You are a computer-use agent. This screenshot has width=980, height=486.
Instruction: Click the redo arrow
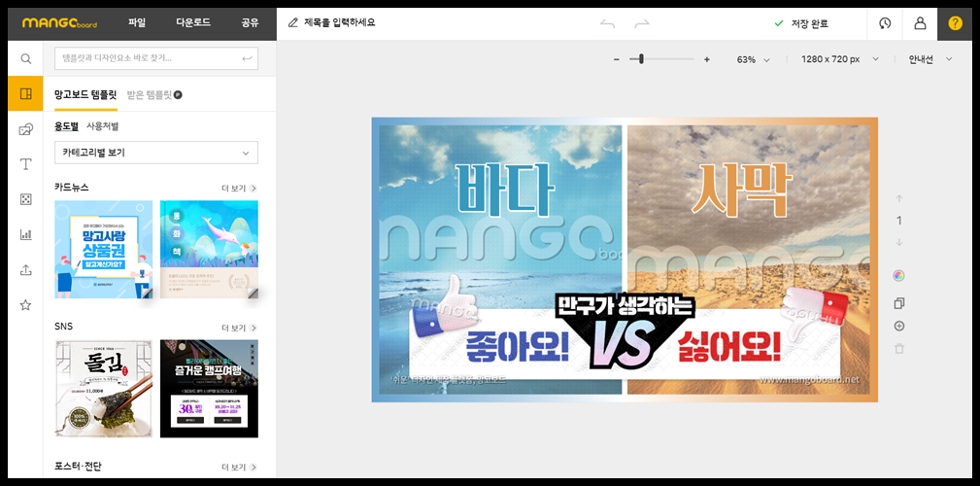(642, 23)
